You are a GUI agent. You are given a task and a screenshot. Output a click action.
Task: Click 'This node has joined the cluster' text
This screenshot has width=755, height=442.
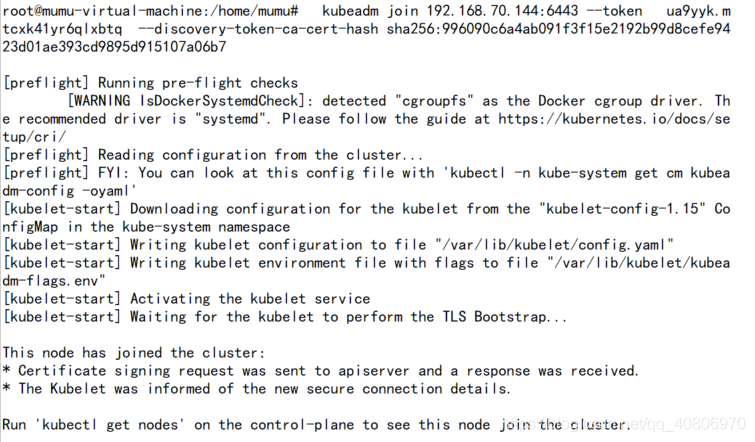coord(134,353)
